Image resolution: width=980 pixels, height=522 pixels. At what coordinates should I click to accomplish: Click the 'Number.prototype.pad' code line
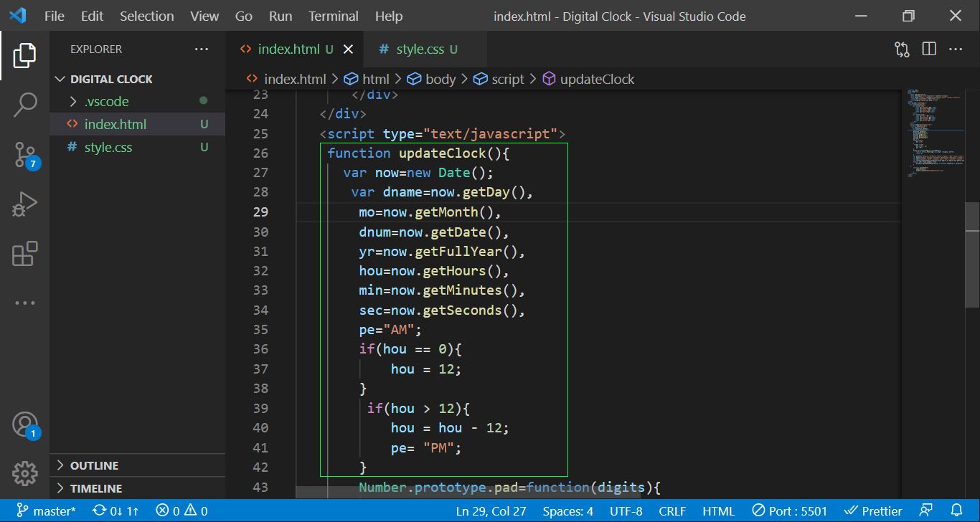coord(509,488)
